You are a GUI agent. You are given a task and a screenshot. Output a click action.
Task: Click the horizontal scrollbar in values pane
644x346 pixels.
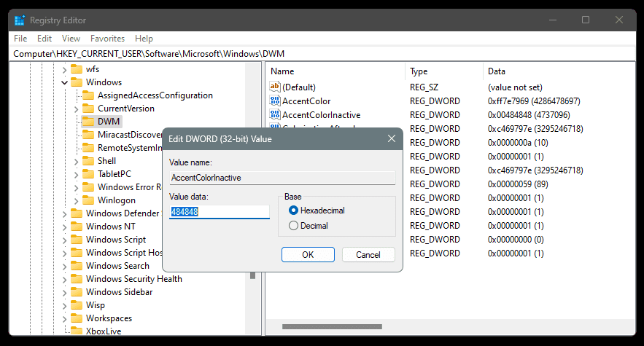[x=332, y=327]
